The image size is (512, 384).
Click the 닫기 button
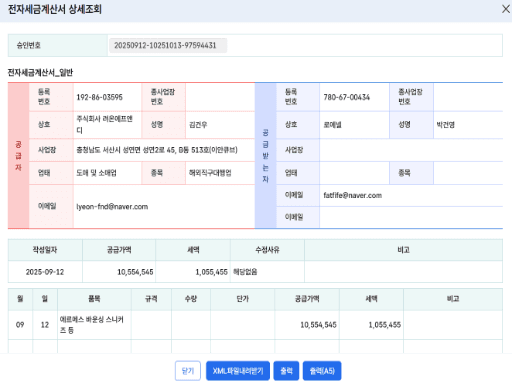pos(188,371)
